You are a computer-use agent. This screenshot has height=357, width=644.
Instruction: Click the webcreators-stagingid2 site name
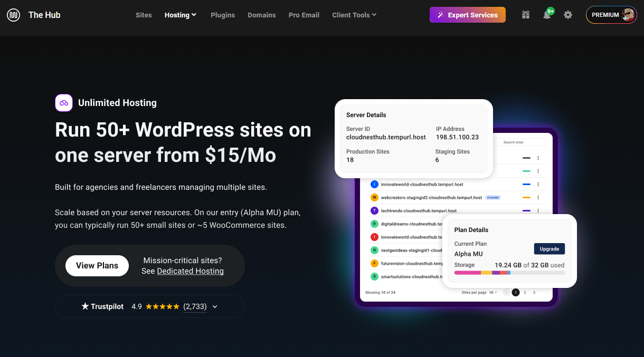click(431, 197)
